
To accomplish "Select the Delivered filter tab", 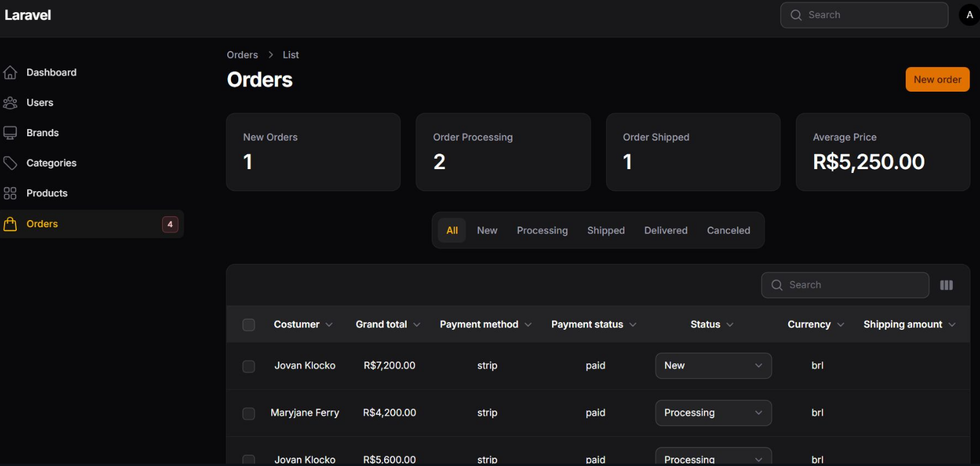I will pos(665,230).
